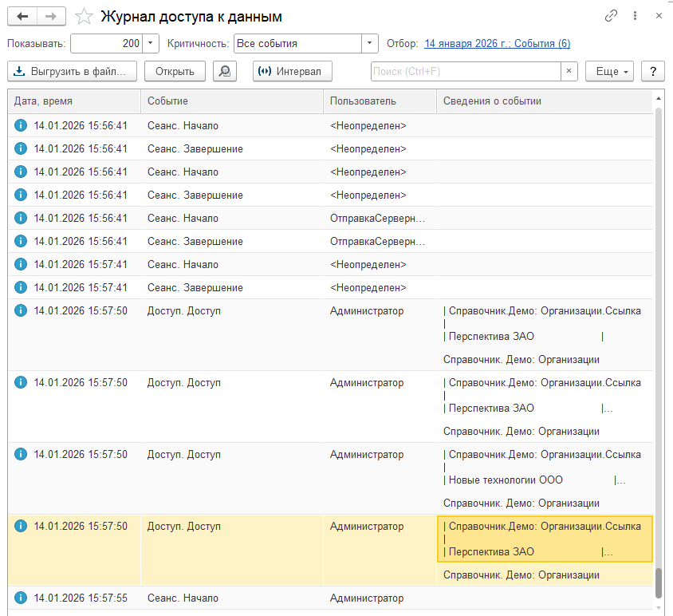Add window to favorites with star icon
Screen dimensions: 673x616
pos(84,16)
